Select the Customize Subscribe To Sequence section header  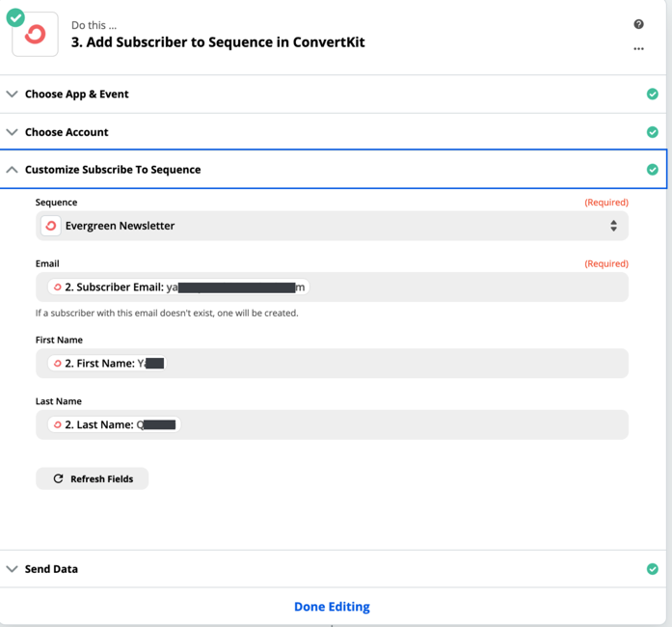(333, 170)
